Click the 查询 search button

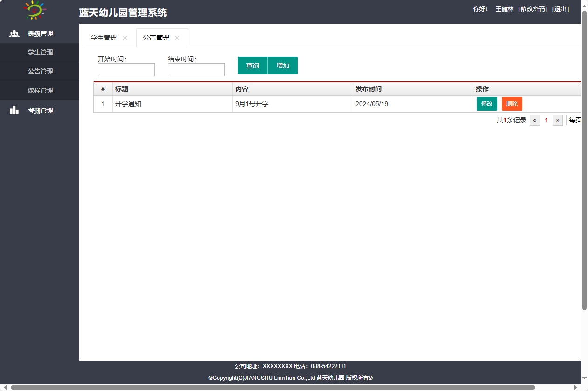coord(252,66)
